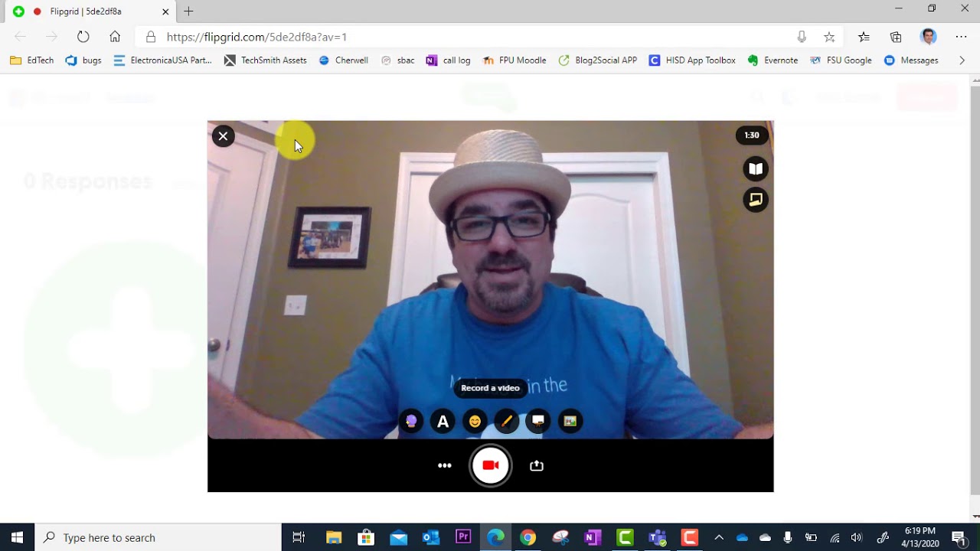Open more recording options with the ellipsis
The width and height of the screenshot is (980, 551).
point(445,465)
